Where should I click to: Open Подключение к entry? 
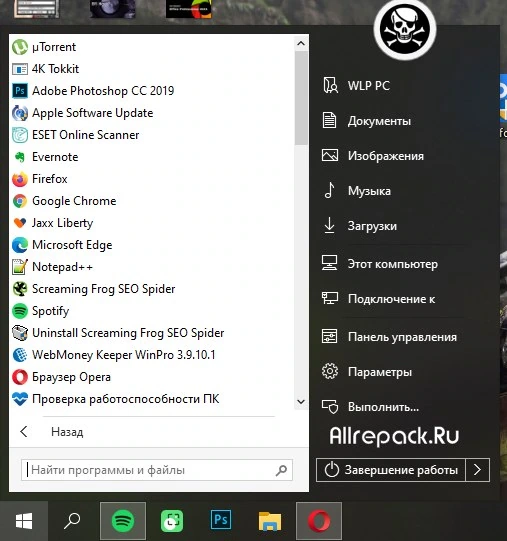pyautogui.click(x=378, y=299)
